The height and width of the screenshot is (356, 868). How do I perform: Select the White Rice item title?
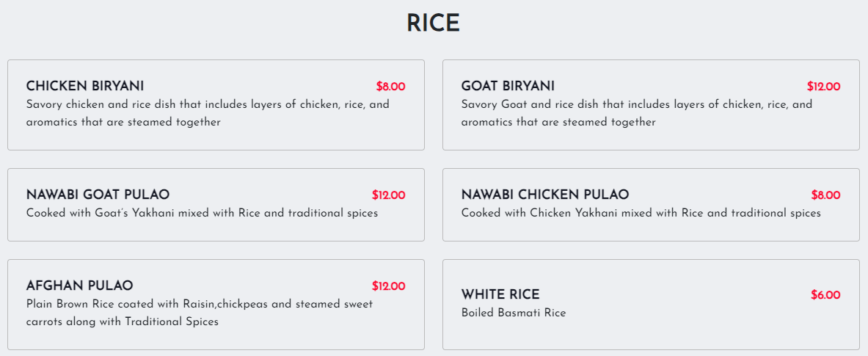tap(500, 295)
